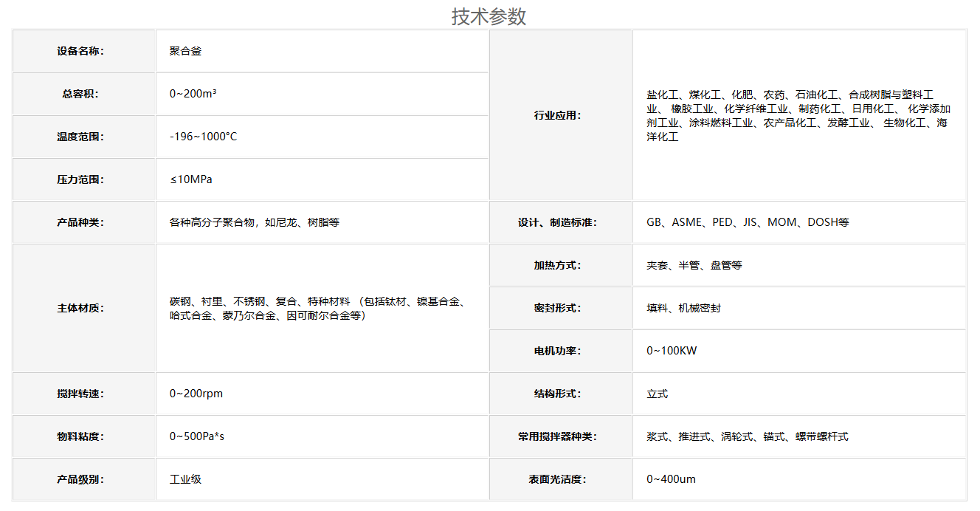Click the 0~200rpm stirring speed value
Image resolution: width=980 pixels, height=511 pixels.
point(196,394)
